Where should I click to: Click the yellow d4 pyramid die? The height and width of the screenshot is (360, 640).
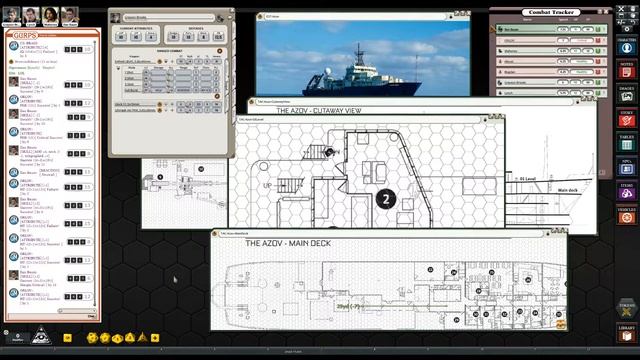point(142,338)
